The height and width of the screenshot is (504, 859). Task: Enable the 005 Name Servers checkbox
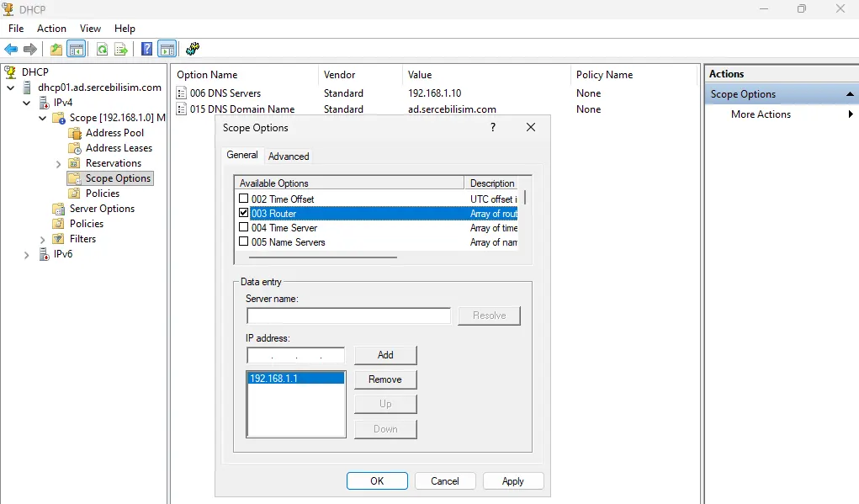(244, 241)
